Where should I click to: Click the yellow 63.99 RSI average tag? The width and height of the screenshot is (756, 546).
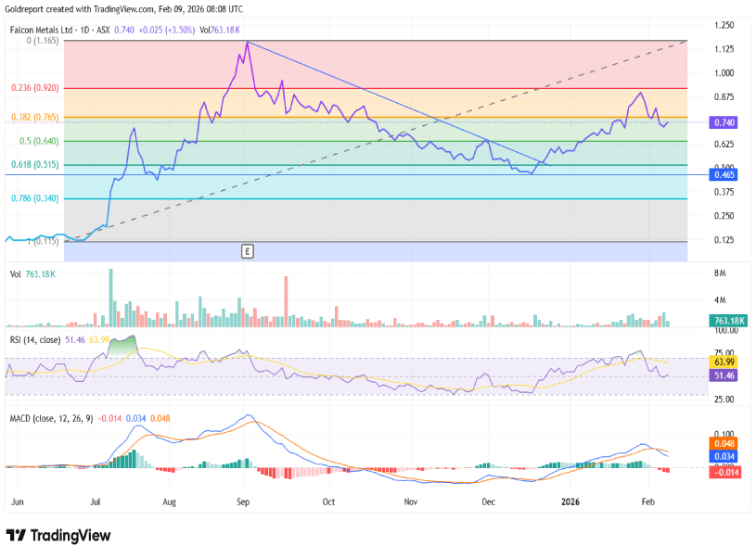coord(724,362)
